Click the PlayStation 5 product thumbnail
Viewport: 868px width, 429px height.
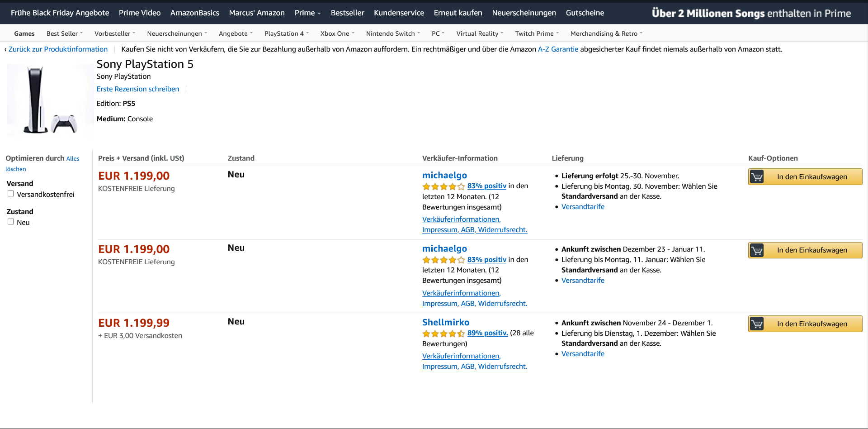50,100
